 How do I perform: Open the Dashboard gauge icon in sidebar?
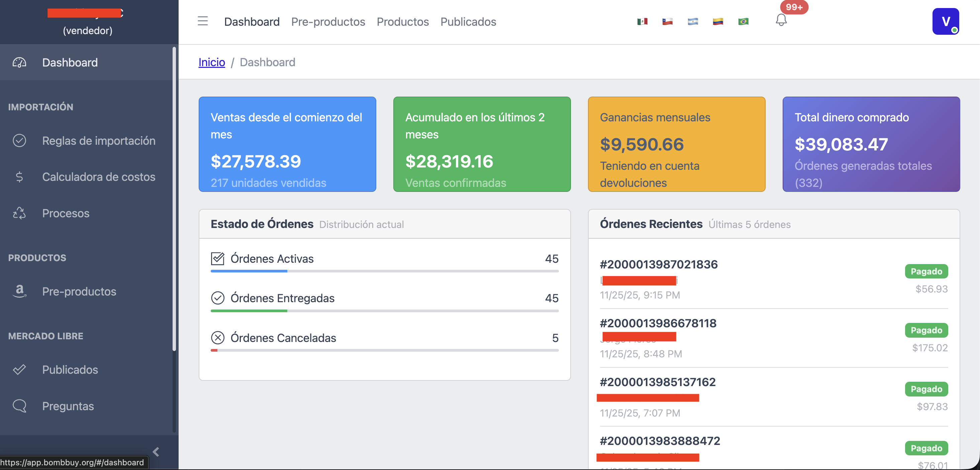click(x=19, y=63)
